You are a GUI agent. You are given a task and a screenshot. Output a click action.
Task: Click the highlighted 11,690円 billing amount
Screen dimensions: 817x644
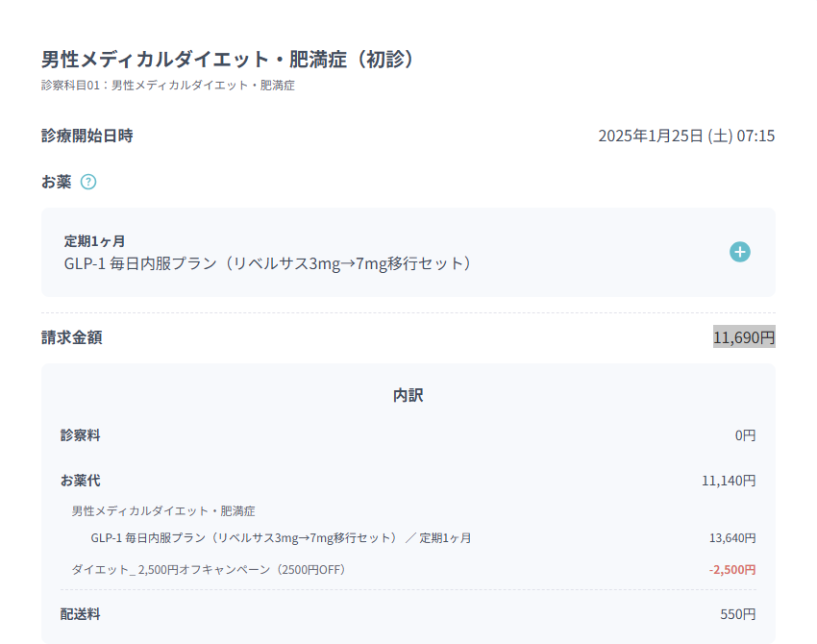[744, 337]
